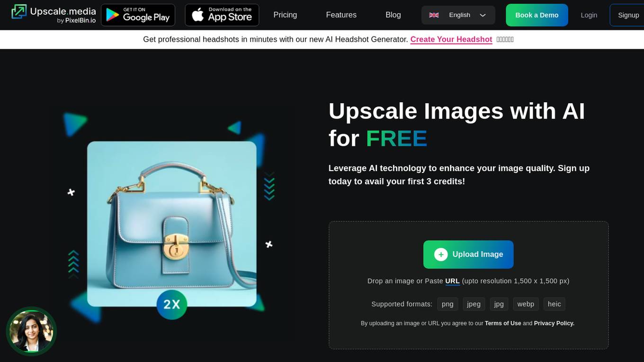
Task: Click the language selector chevron arrow
Action: [483, 15]
